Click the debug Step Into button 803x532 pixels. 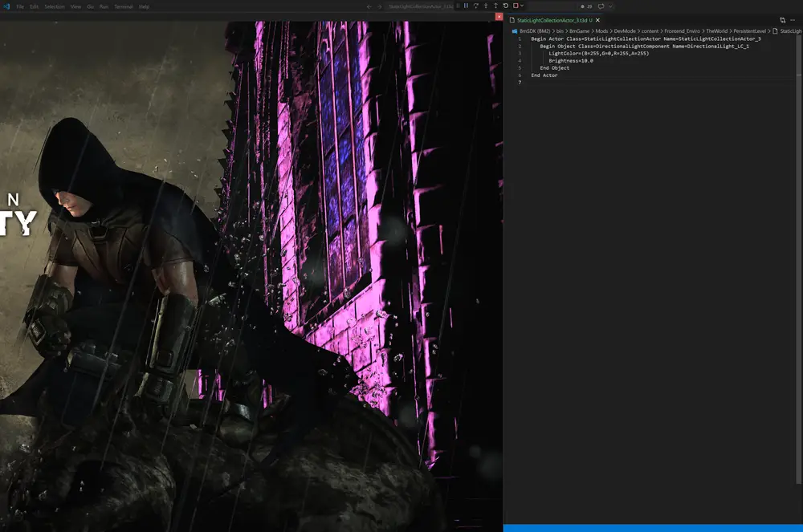point(486,6)
